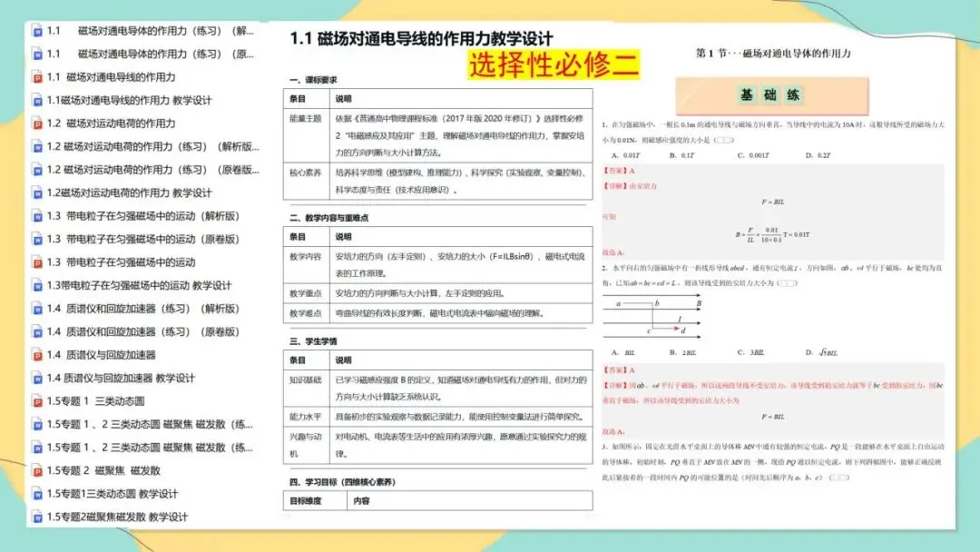Click answer option B. 2BIL in question 2
The image size is (980, 552).
[x=682, y=352]
